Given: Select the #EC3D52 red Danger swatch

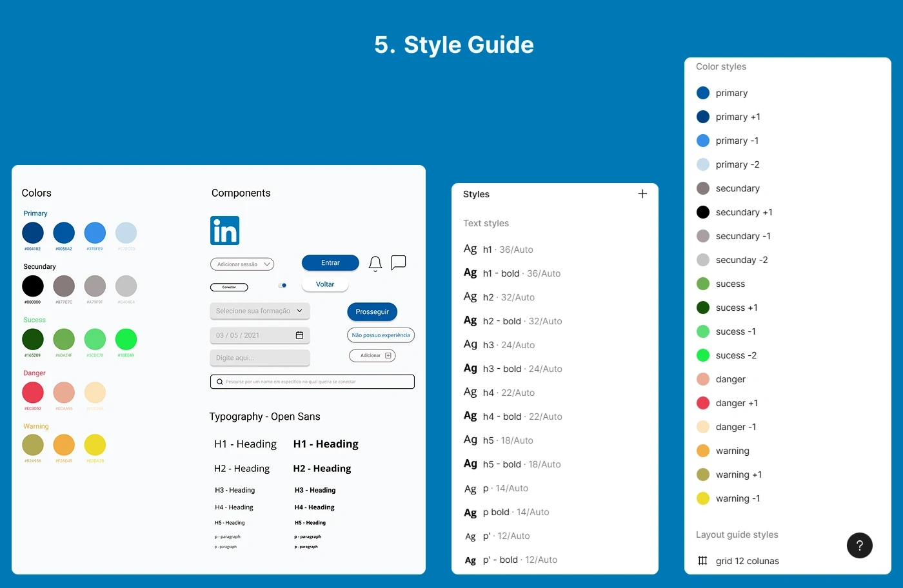Looking at the screenshot, I should pos(33,393).
